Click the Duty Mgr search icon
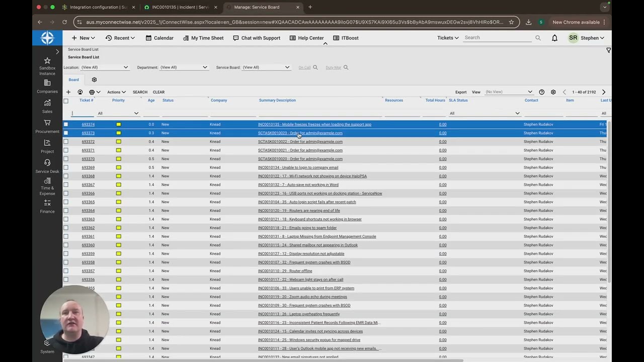Image resolution: width=644 pixels, height=362 pixels. pyautogui.click(x=346, y=67)
